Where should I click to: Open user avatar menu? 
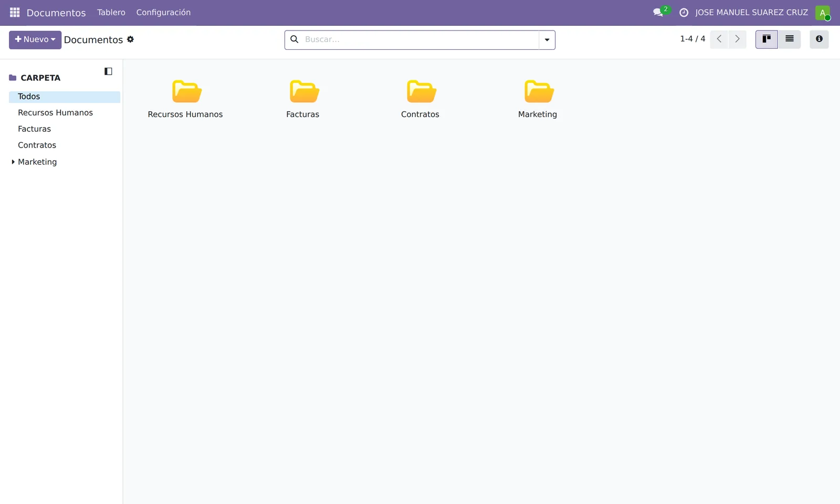click(x=822, y=13)
